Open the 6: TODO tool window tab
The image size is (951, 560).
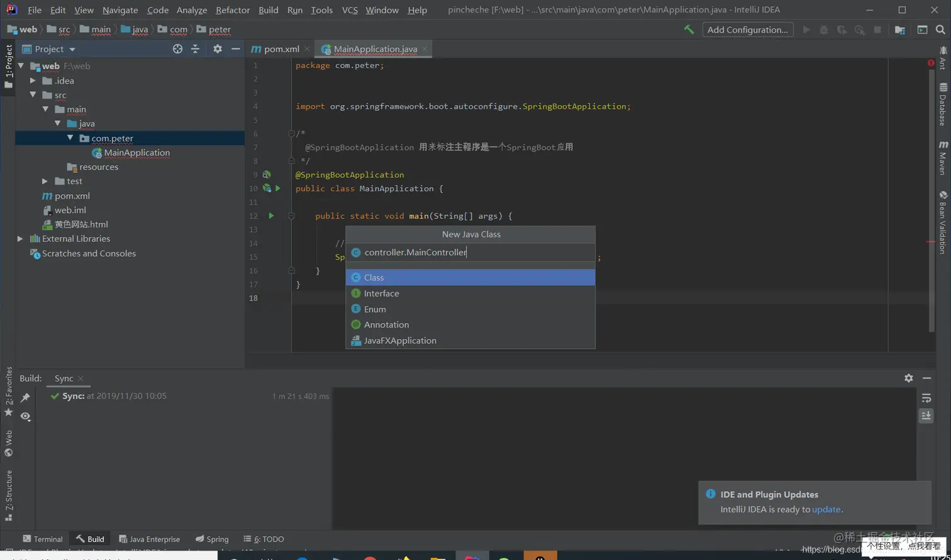tap(264, 539)
